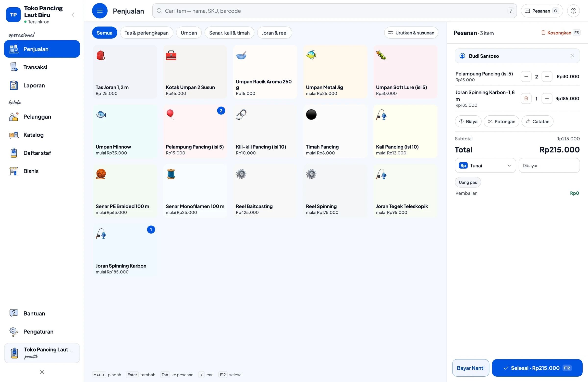Viewport: 588px width, 382px height.
Task: Filter by Joran & reel category
Action: coord(274,33)
